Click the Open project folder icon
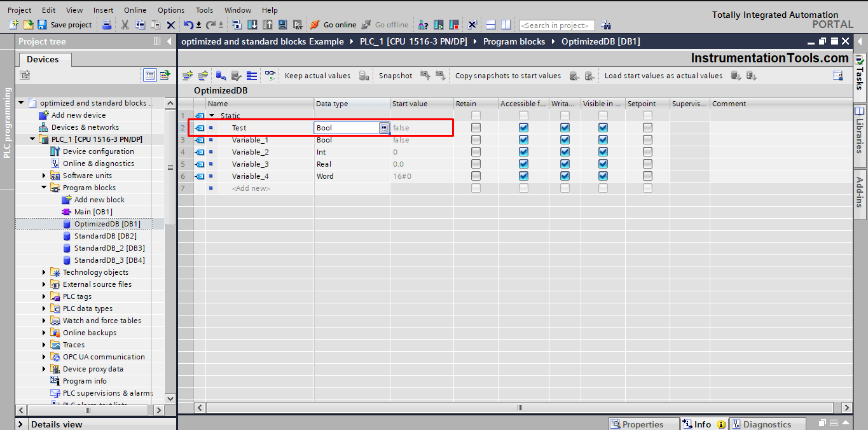The image size is (868, 430). pos(28,25)
